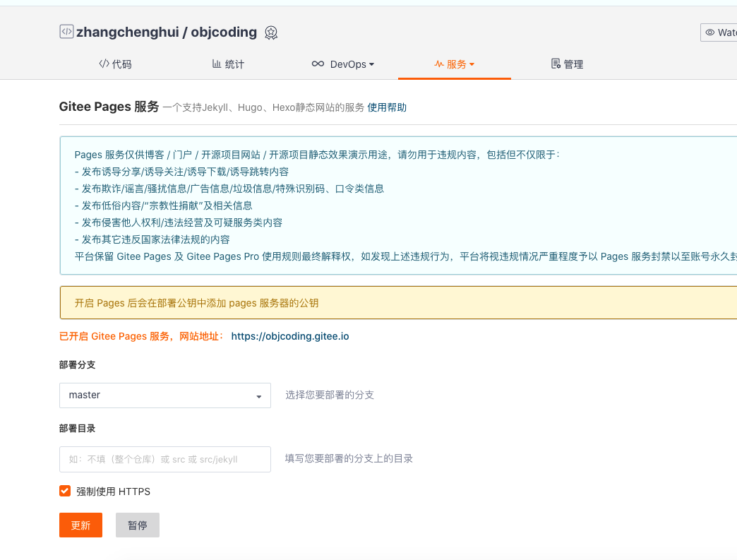Click the objcoding repository name link
Screen dimensions: 737x560
tap(224, 32)
